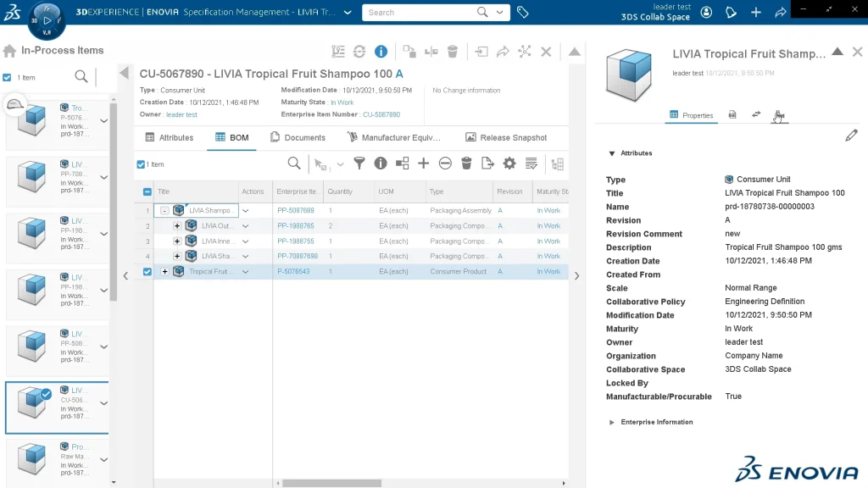
Task: Open the Release Snapshot tab
Action: pos(506,137)
